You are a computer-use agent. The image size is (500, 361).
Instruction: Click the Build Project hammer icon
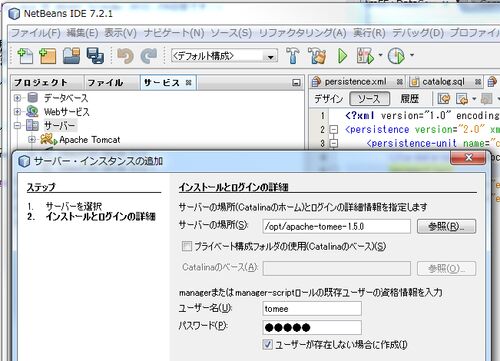click(x=293, y=56)
